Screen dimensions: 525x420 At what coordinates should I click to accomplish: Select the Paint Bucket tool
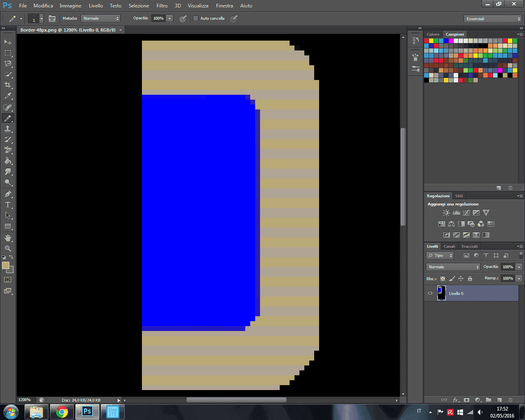[8, 161]
